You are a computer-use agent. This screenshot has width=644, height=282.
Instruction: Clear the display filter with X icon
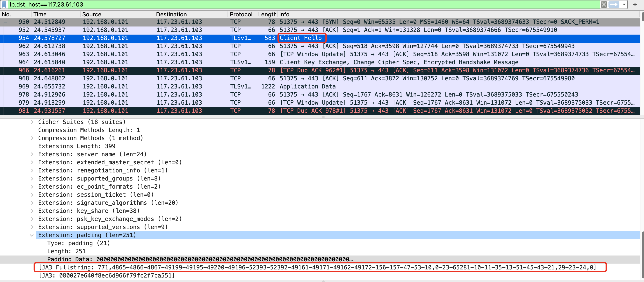tap(604, 4)
